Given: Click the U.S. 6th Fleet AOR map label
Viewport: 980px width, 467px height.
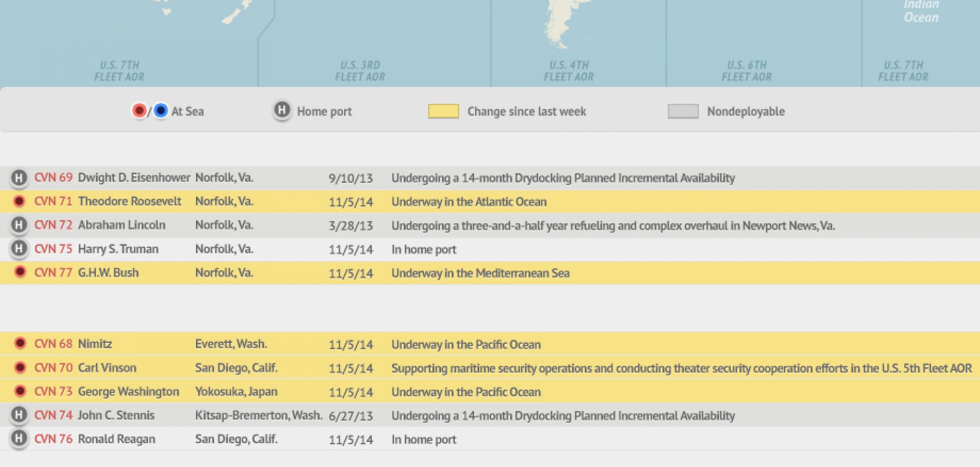Looking at the screenshot, I should pos(747,71).
